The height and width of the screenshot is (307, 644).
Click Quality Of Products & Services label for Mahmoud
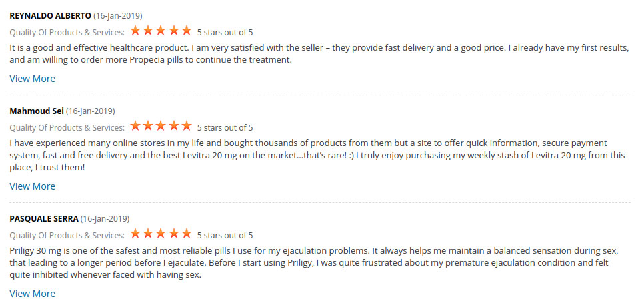point(67,127)
